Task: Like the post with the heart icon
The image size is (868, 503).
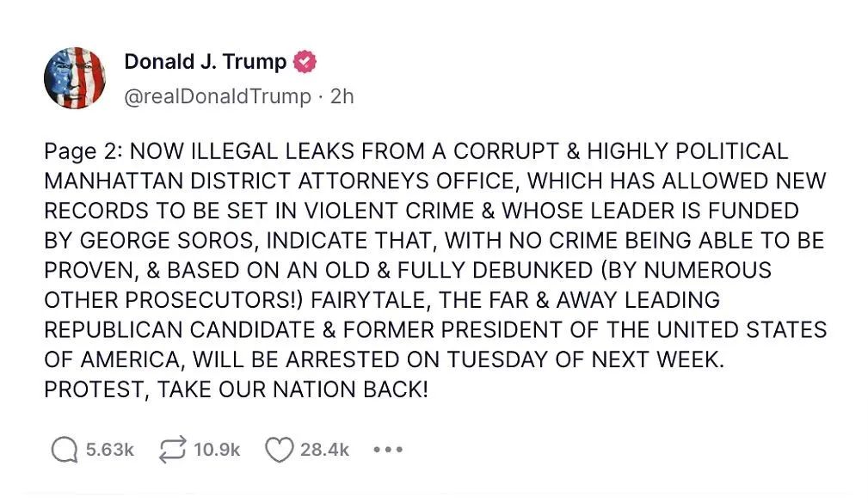Action: coord(279,450)
